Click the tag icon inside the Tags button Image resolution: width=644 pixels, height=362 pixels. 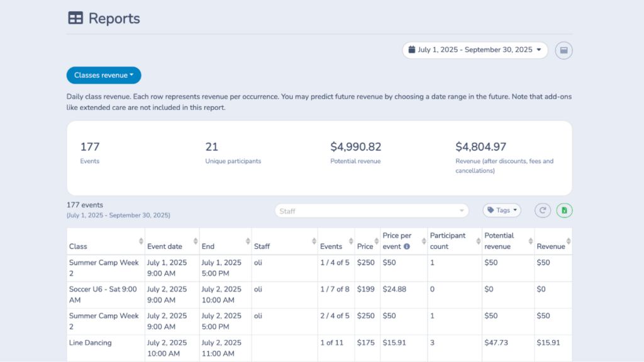tap(492, 210)
